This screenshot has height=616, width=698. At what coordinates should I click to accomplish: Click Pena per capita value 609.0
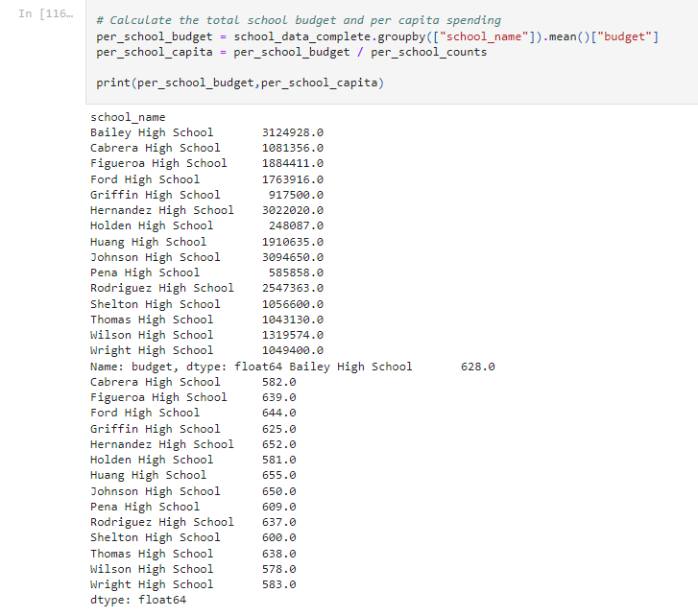(278, 507)
